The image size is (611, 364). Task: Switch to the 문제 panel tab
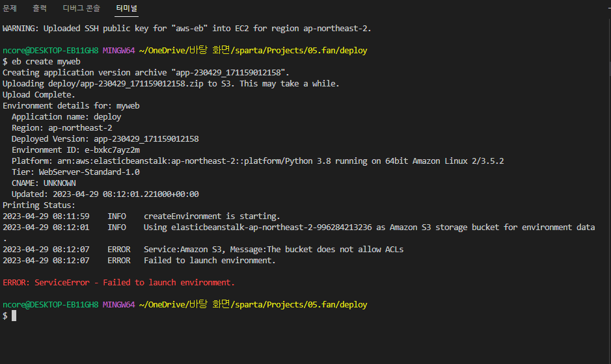click(x=10, y=8)
